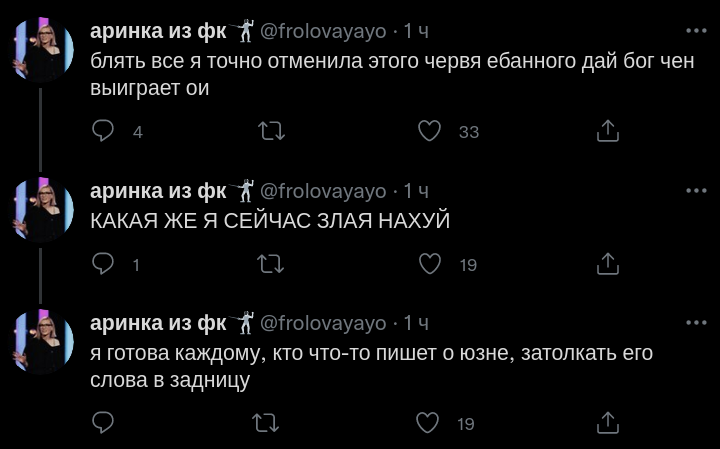Image resolution: width=720 pixels, height=449 pixels.
Task: Like the second tweet with 19 likes
Action: click(x=429, y=263)
